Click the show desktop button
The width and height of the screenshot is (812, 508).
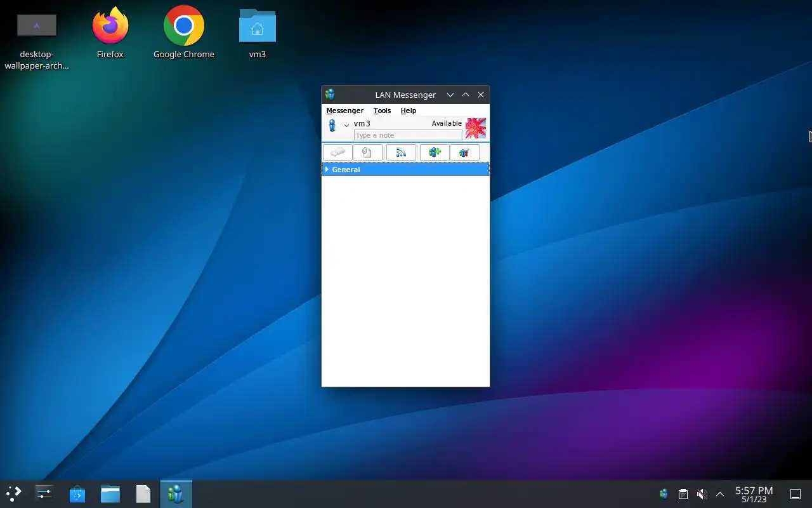[x=796, y=493]
